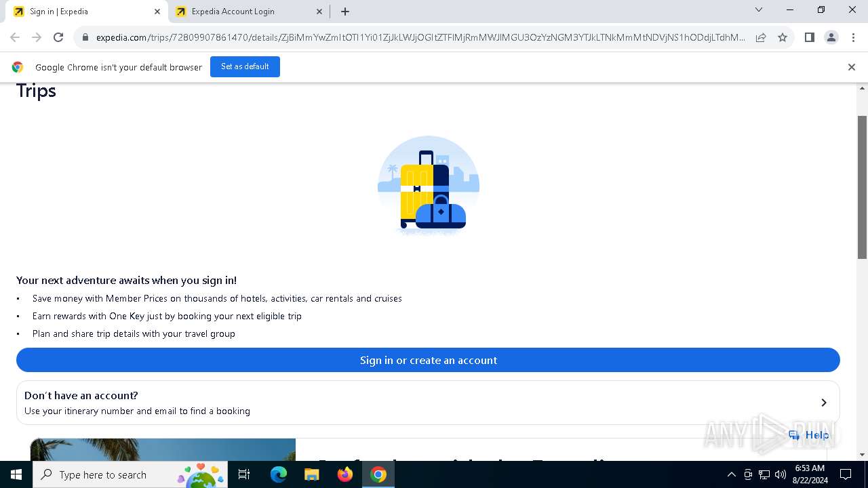Reload the current page

click(58, 37)
